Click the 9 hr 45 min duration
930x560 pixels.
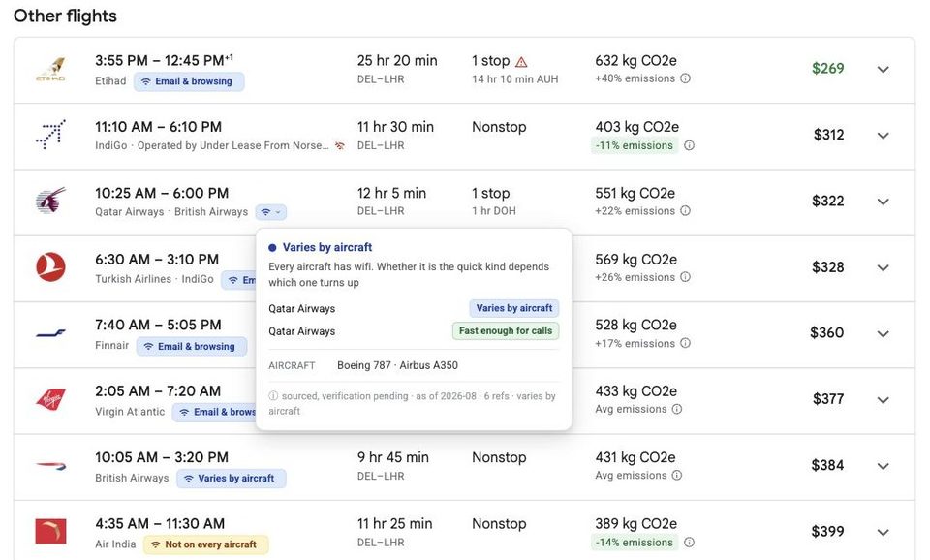point(392,457)
